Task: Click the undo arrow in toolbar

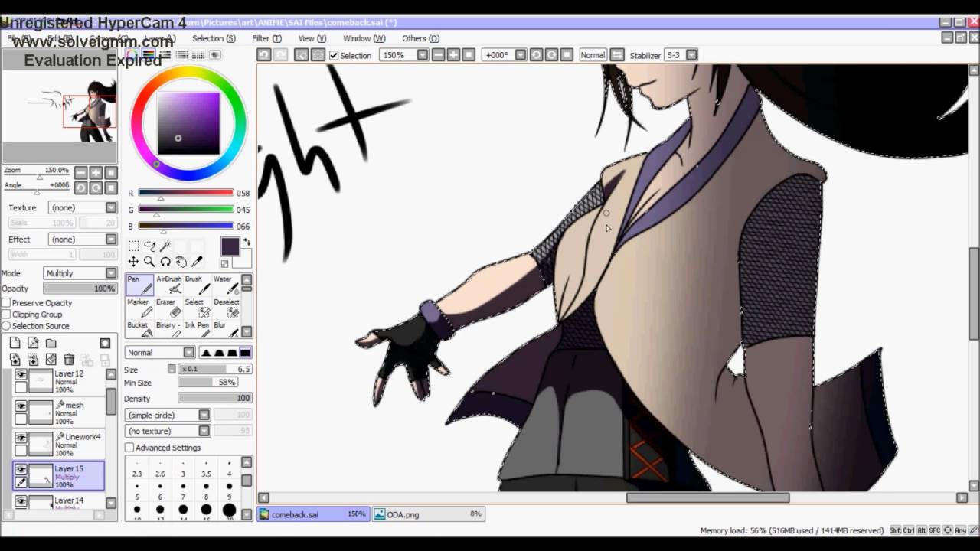Action: pyautogui.click(x=264, y=55)
